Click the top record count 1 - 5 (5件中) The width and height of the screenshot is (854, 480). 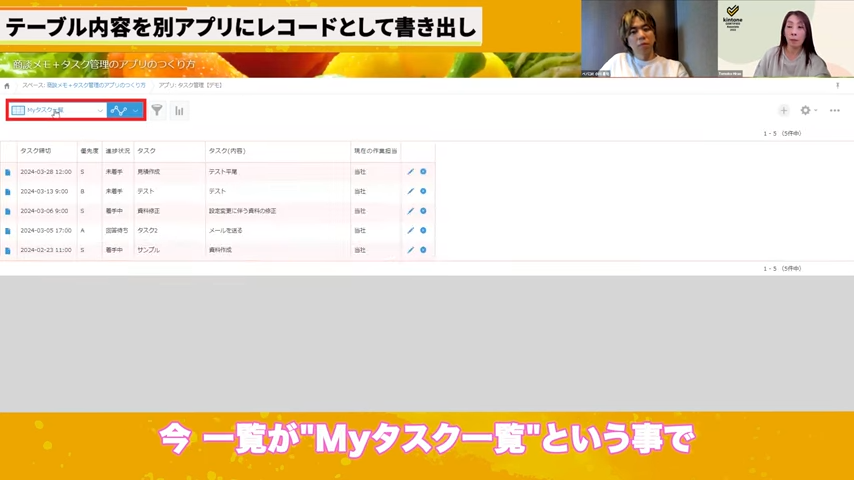tap(782, 133)
